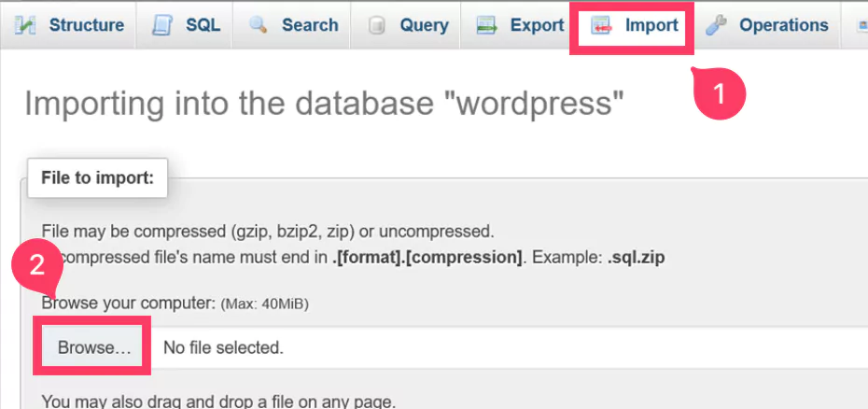Select the Import tab
The width and height of the screenshot is (868, 409).
coord(632,25)
